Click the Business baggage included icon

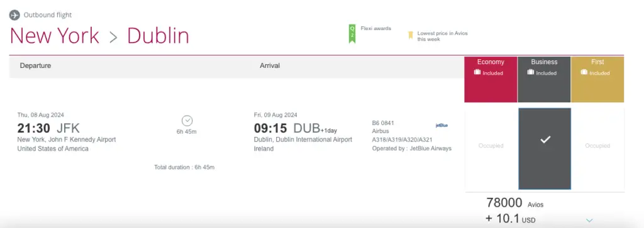click(x=531, y=73)
